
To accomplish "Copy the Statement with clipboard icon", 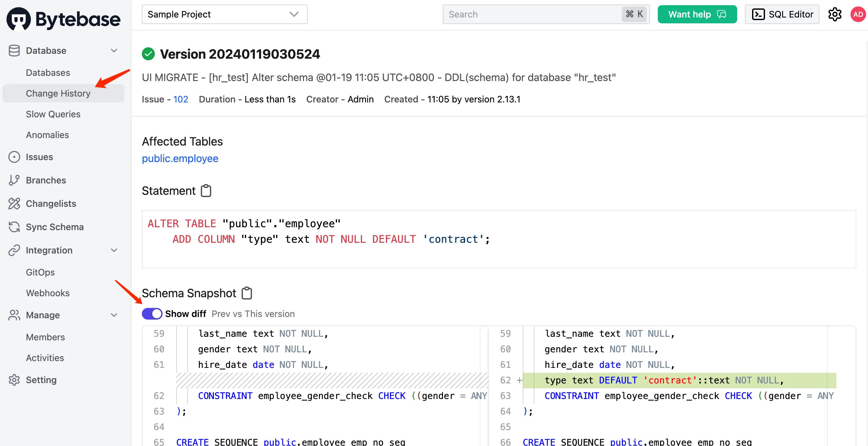I will click(206, 191).
